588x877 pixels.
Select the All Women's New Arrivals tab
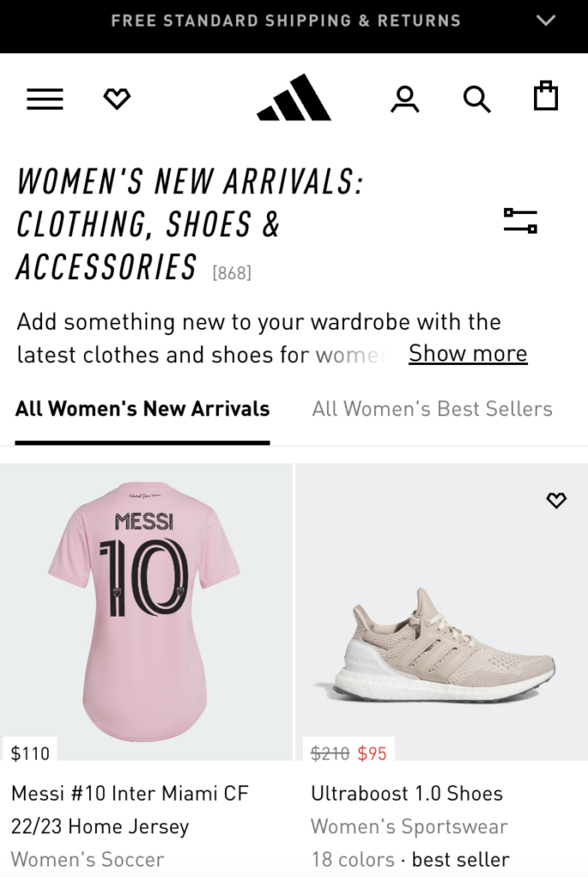[142, 409]
